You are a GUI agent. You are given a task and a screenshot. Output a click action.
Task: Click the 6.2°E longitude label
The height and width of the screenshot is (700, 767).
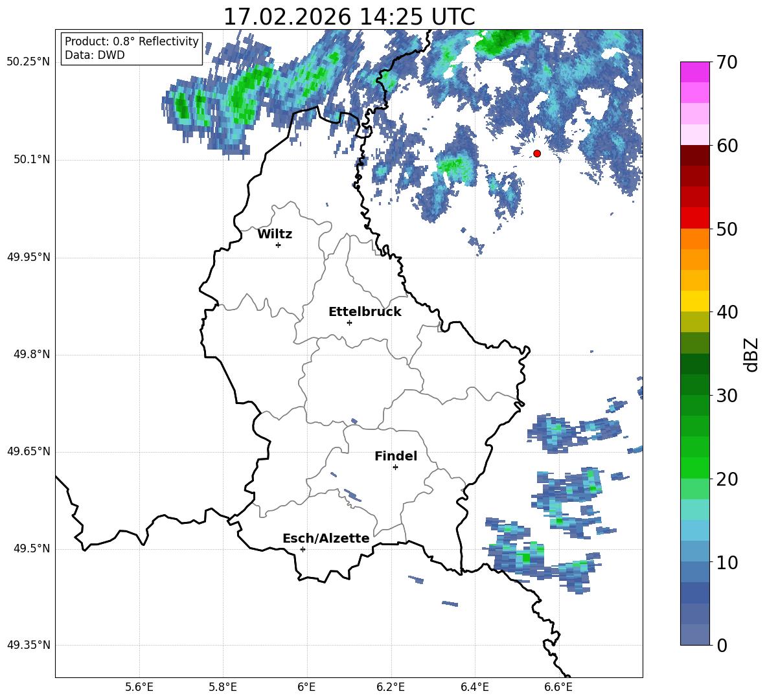pyautogui.click(x=391, y=688)
